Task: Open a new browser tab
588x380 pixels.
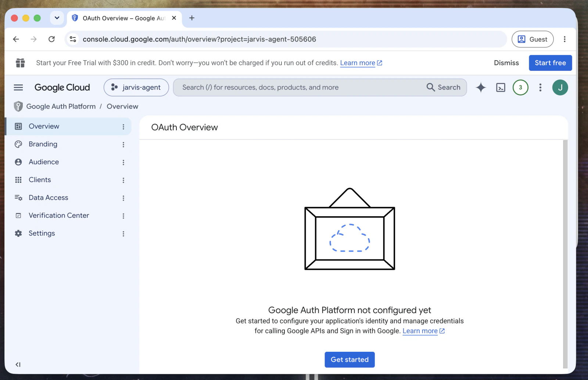Action: [x=192, y=18]
